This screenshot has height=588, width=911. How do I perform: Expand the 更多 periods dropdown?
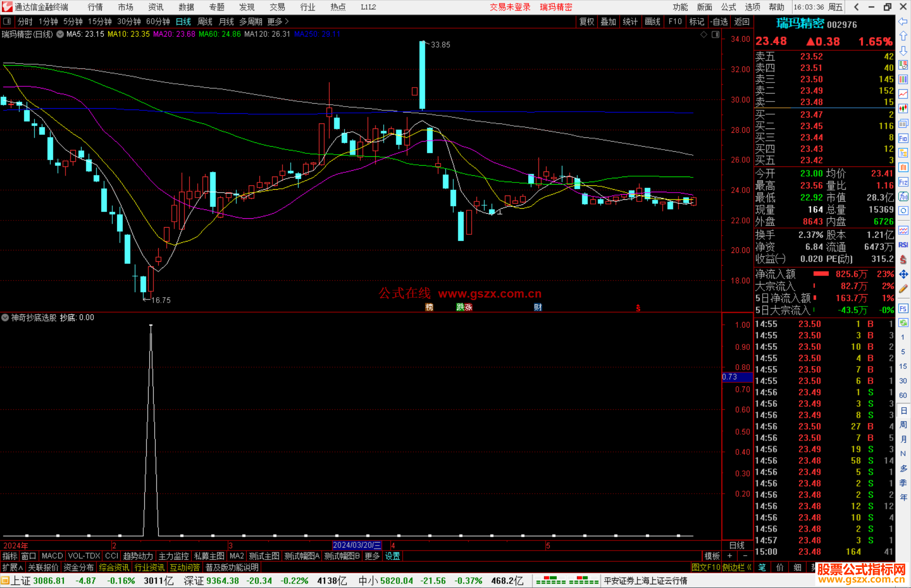coord(278,21)
